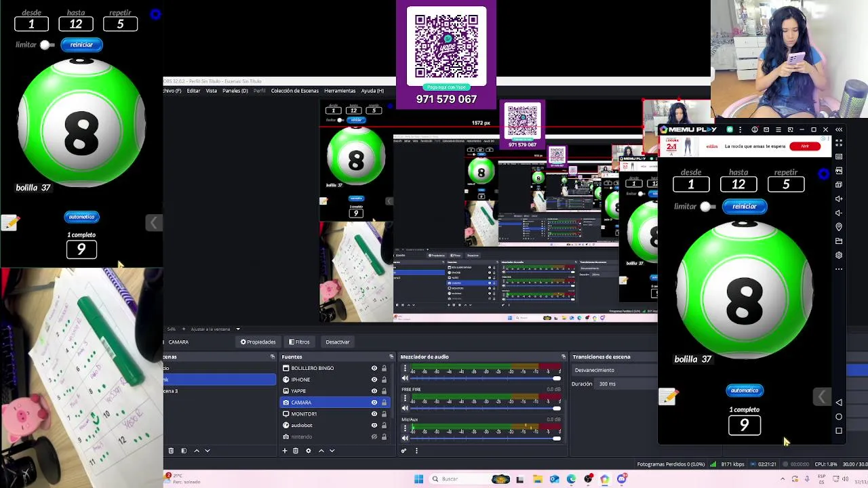Tap Android home circle in MEmu sidebar
This screenshot has width=868, height=488.
pyautogui.click(x=839, y=417)
